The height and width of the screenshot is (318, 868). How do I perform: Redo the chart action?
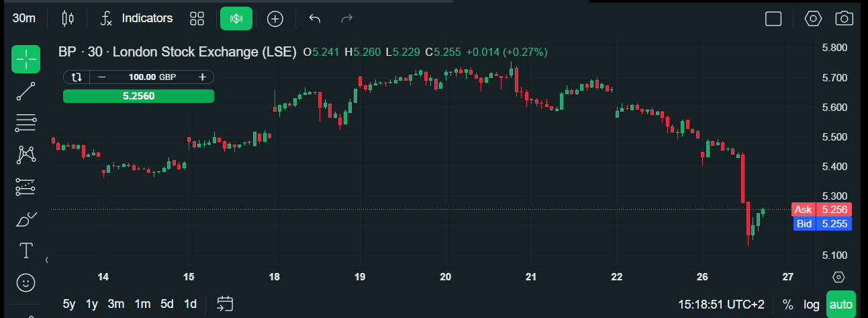[347, 18]
